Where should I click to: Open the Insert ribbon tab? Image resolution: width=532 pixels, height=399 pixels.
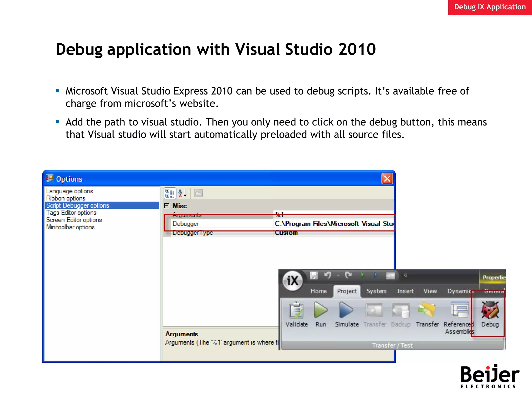[405, 291]
